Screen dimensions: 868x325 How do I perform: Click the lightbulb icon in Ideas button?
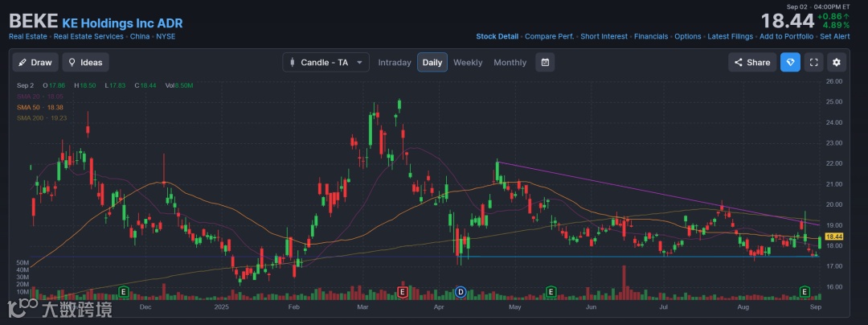coord(72,63)
